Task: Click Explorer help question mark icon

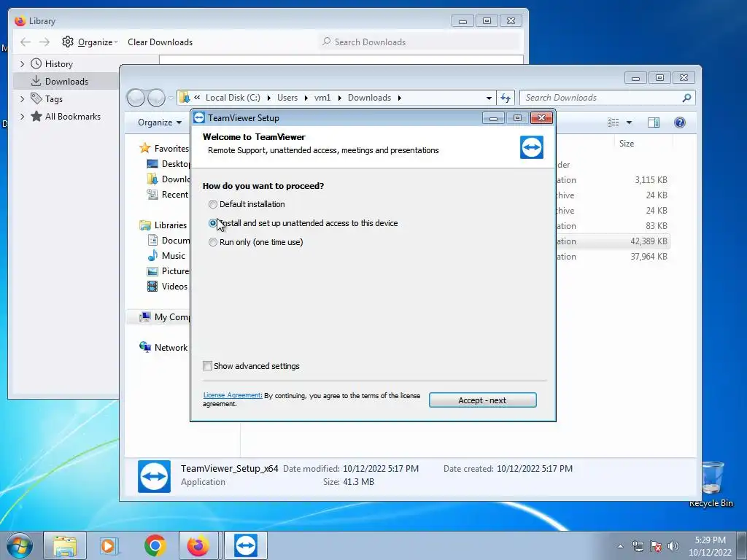Action: [x=680, y=122]
